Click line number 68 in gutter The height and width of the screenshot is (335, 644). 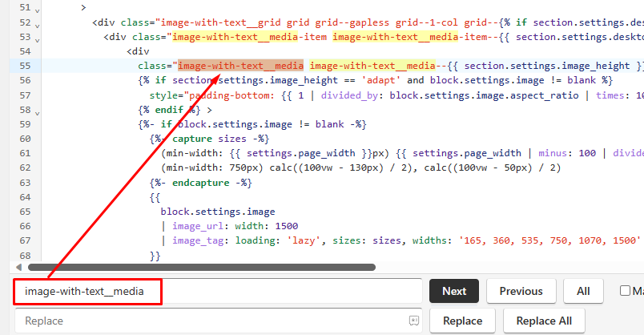click(x=25, y=256)
